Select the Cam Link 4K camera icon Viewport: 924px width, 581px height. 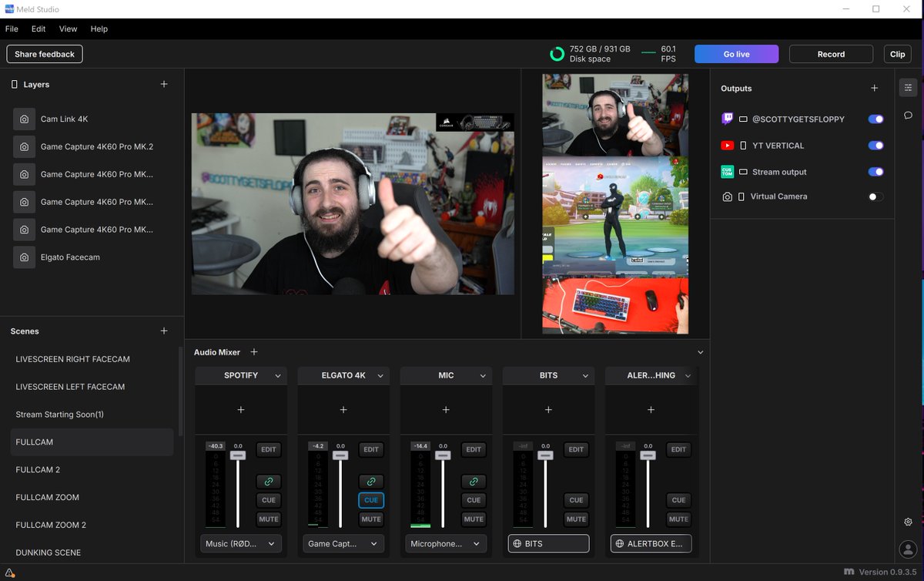click(25, 119)
